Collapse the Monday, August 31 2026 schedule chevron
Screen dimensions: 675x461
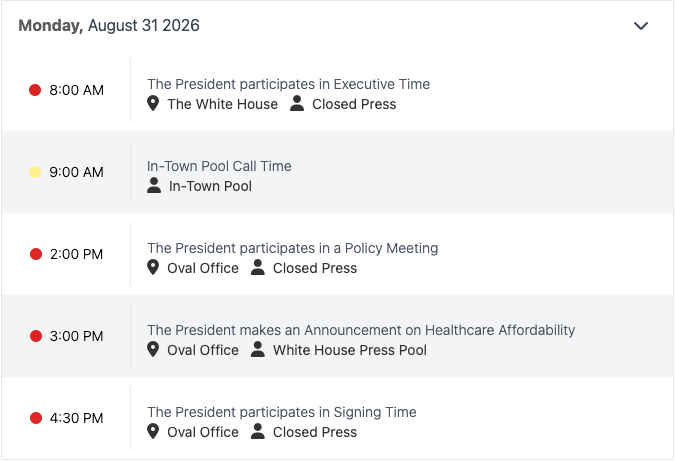coord(641,26)
